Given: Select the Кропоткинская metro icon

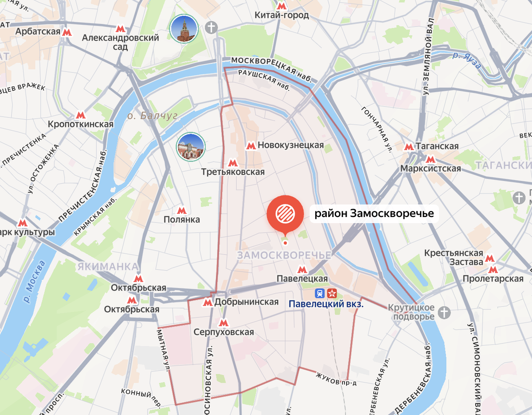Looking at the screenshot, I should (x=80, y=115).
